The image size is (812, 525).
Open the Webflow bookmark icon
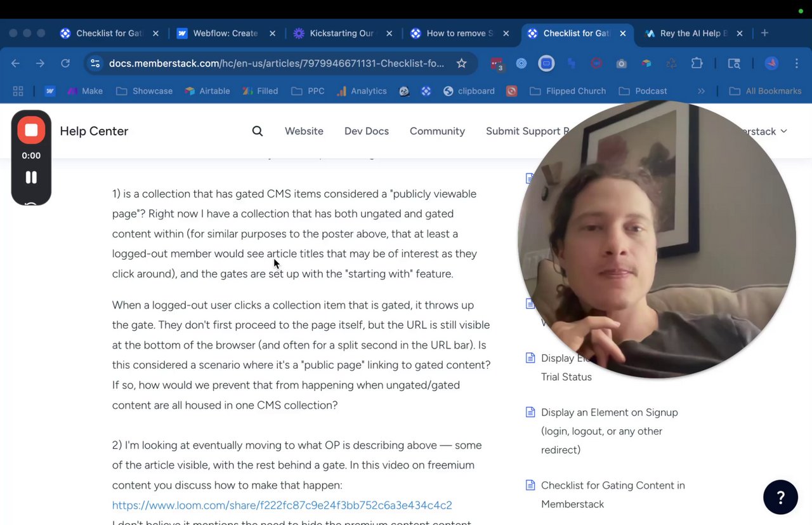point(50,91)
